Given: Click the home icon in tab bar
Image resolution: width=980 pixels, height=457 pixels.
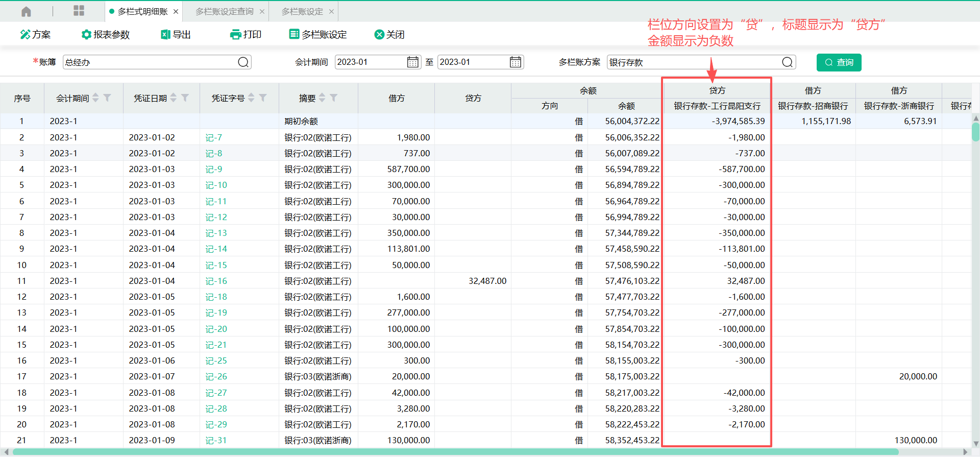Looking at the screenshot, I should (x=26, y=11).
